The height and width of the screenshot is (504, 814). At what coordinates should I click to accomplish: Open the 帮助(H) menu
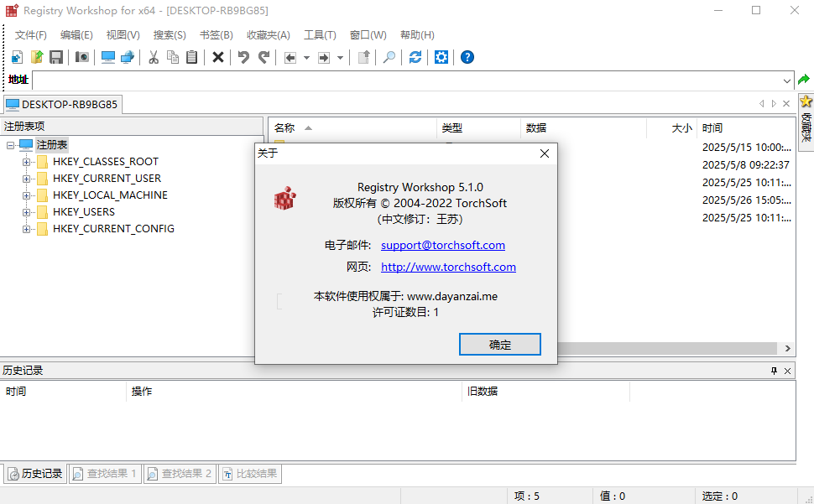[x=417, y=34]
